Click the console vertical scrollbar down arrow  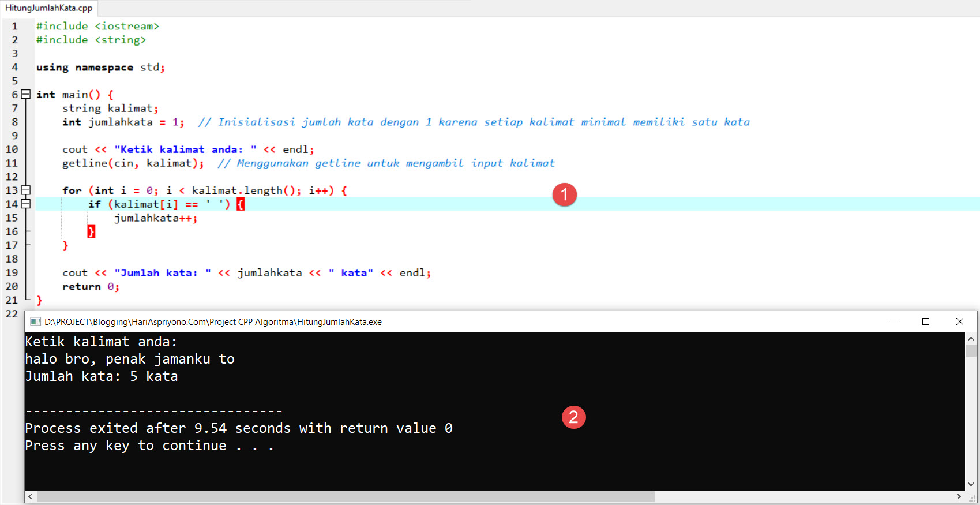(971, 484)
